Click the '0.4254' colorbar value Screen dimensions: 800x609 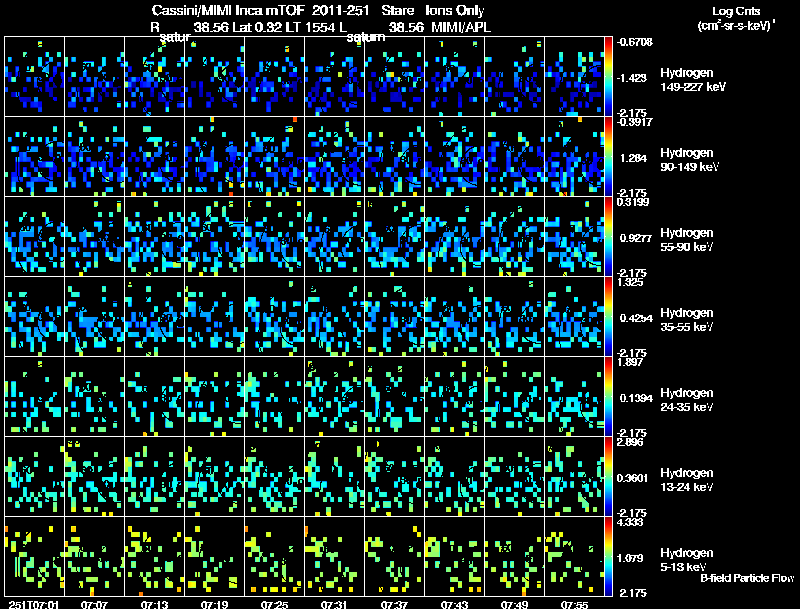tap(636, 318)
